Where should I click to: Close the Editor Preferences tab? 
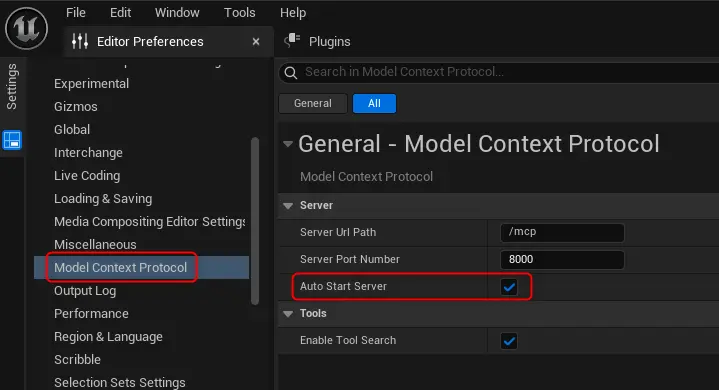click(256, 42)
